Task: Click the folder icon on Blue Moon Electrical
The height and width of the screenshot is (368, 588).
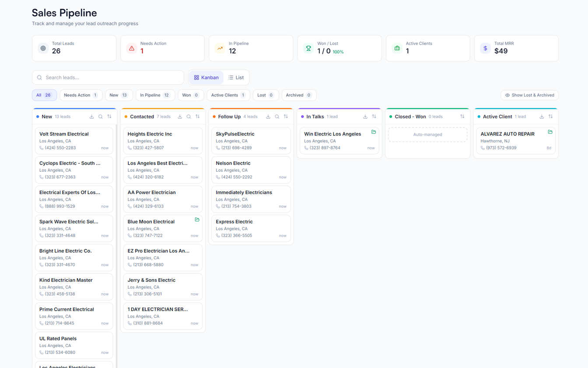Action: pos(197,219)
